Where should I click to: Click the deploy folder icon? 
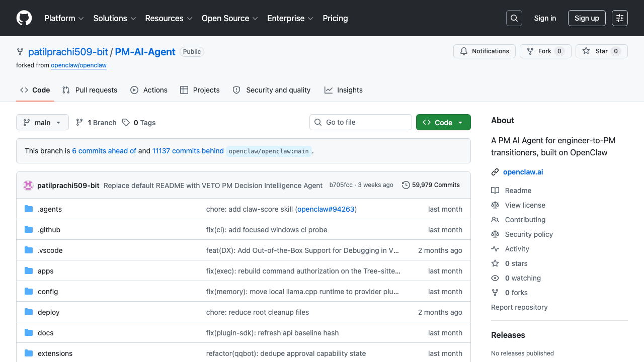(x=29, y=312)
